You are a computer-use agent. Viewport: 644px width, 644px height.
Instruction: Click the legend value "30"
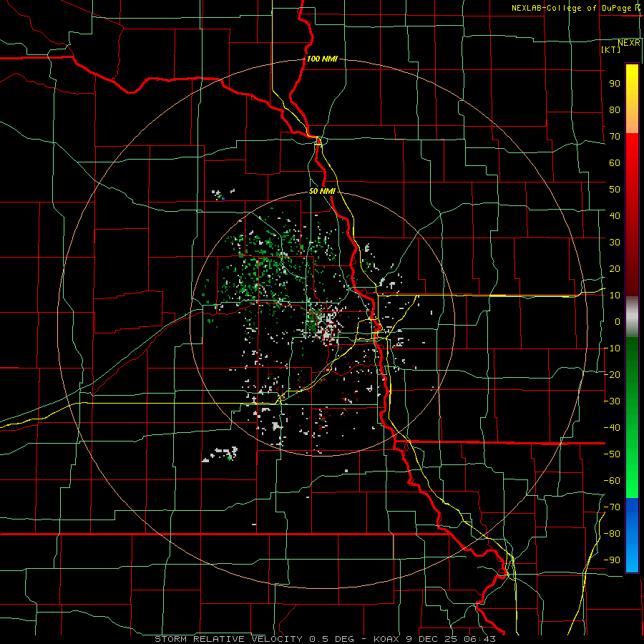tap(615, 243)
